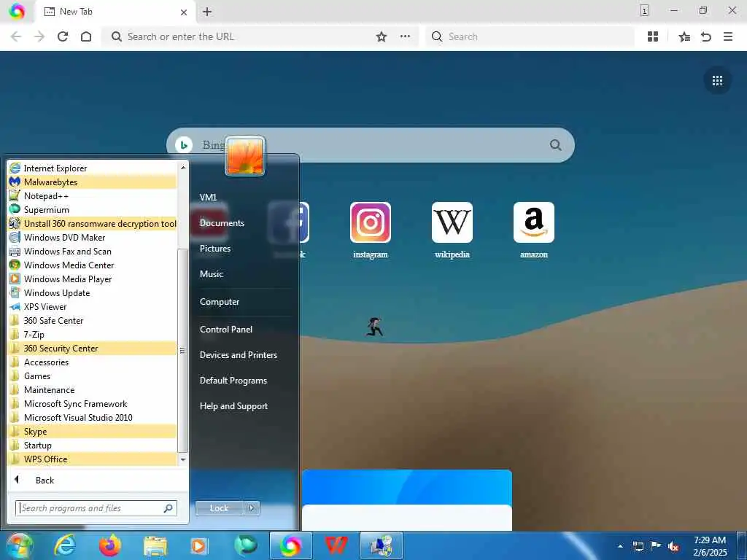Click the browser forward arrow
The height and width of the screenshot is (560, 747).
pyautogui.click(x=39, y=36)
